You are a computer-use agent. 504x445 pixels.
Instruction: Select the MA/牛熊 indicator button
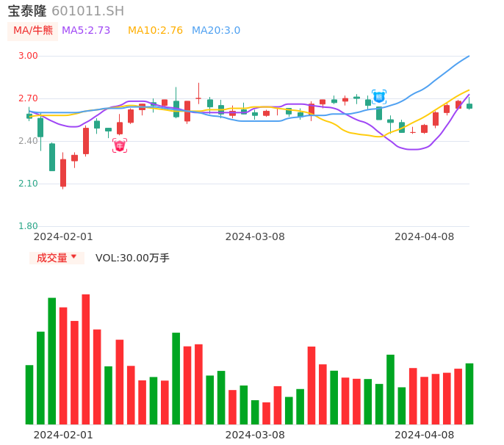tap(33, 31)
